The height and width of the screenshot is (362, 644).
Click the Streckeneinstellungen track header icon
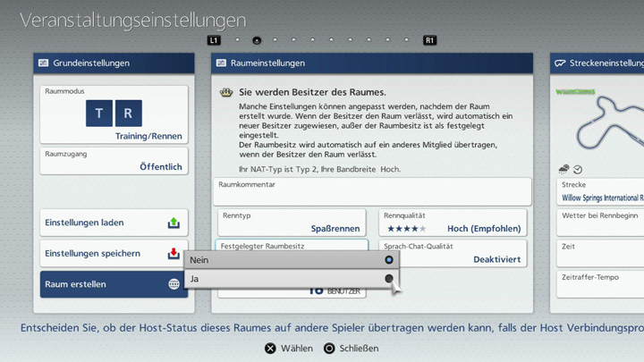click(x=561, y=63)
